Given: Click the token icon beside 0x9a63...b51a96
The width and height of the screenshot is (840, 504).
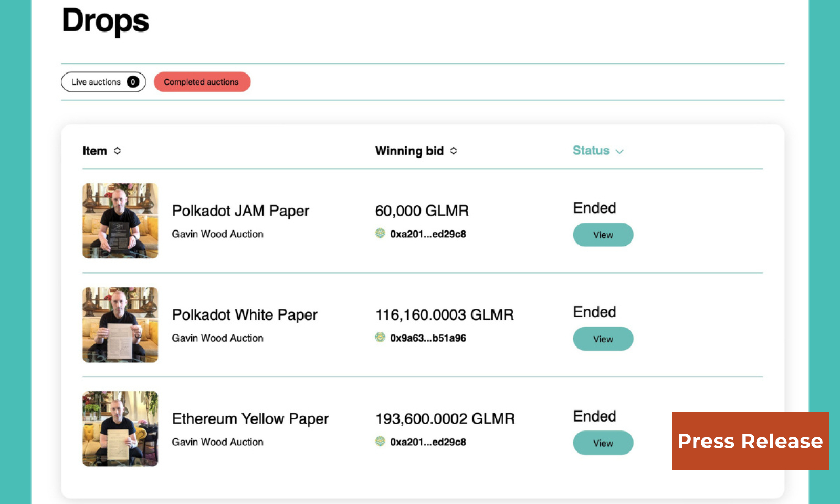Looking at the screenshot, I should (x=380, y=338).
